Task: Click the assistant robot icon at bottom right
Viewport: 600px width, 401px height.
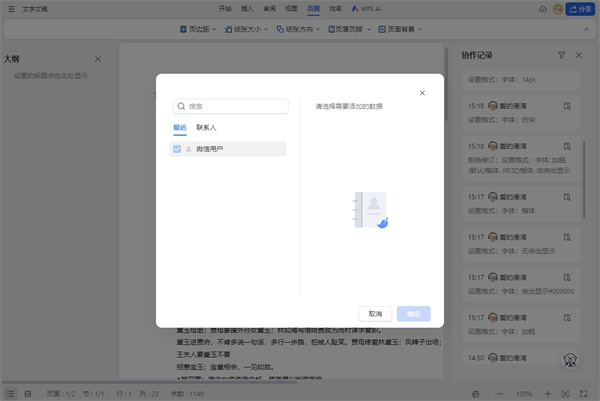Action: pyautogui.click(x=572, y=362)
